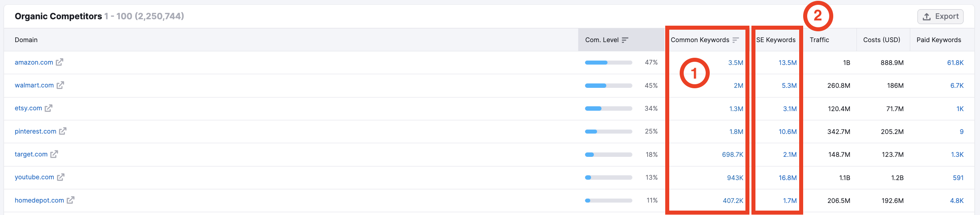Open target.com SE keywords 2.1M
The width and height of the screenshot is (980, 215).
point(790,154)
